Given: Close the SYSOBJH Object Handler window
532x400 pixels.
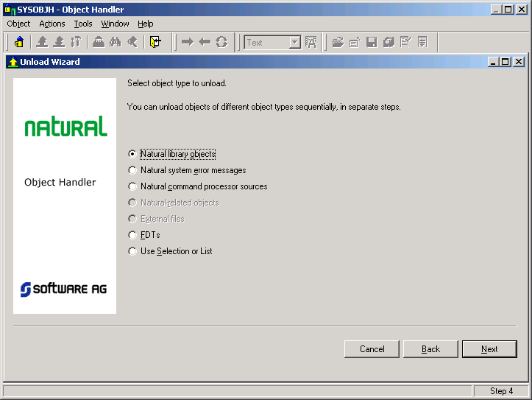Looking at the screenshot, I should click(522, 10).
